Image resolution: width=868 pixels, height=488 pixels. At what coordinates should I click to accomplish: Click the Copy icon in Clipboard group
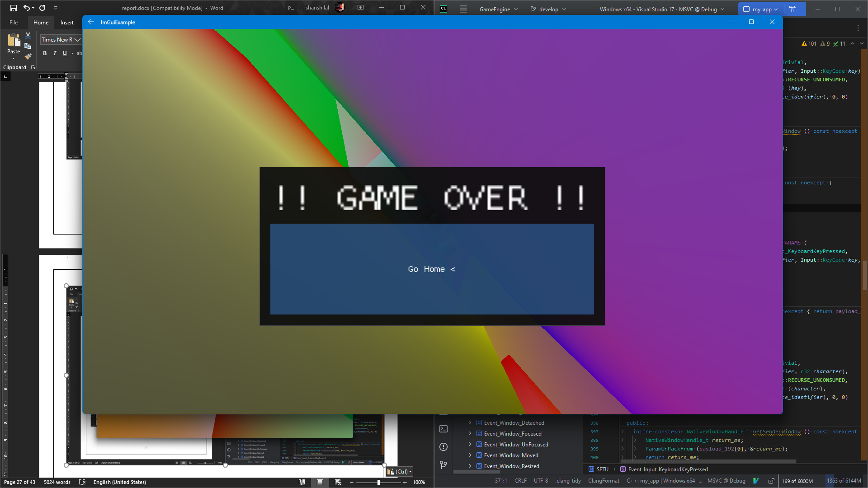(x=28, y=46)
